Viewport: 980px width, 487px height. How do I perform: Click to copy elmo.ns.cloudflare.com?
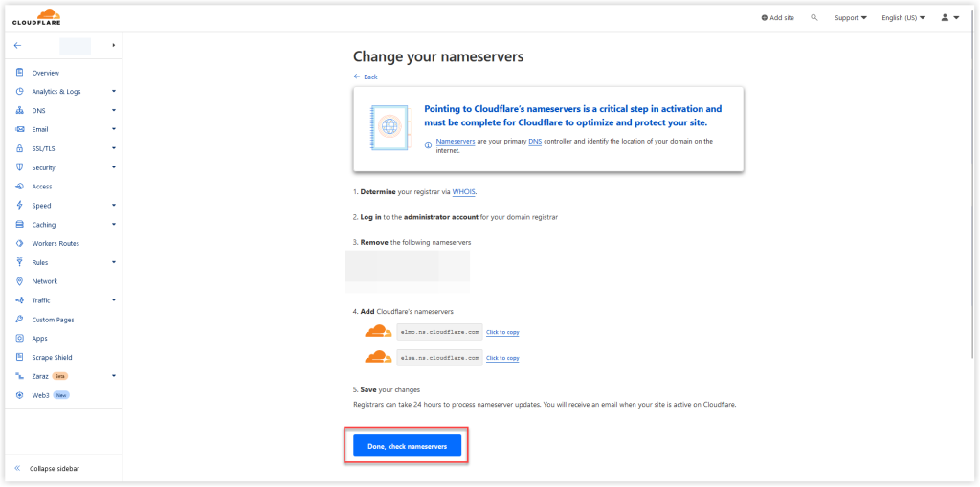tap(502, 332)
